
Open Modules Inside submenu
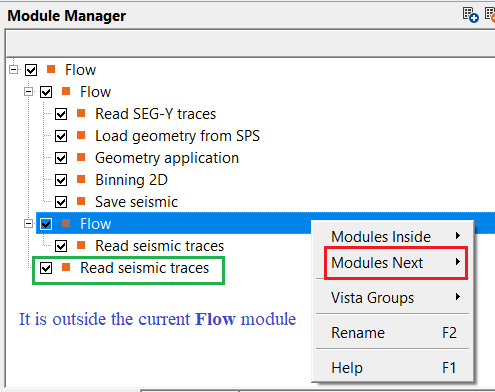[x=393, y=237]
